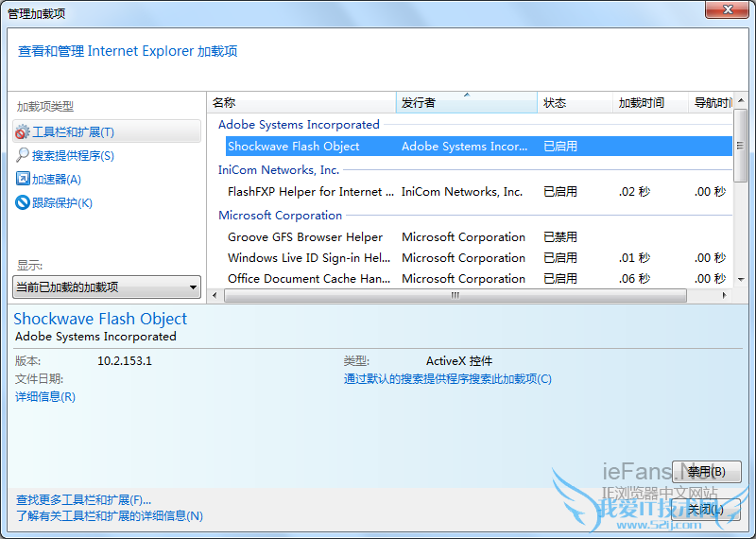This screenshot has height=539, width=756.
Task: Open 详细信息(R) link
Action: [x=45, y=396]
